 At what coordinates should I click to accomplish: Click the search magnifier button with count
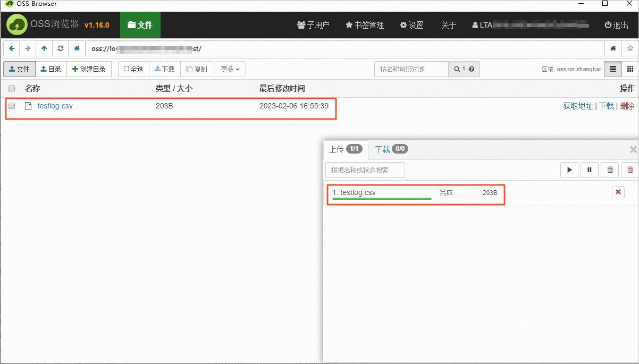click(x=464, y=69)
